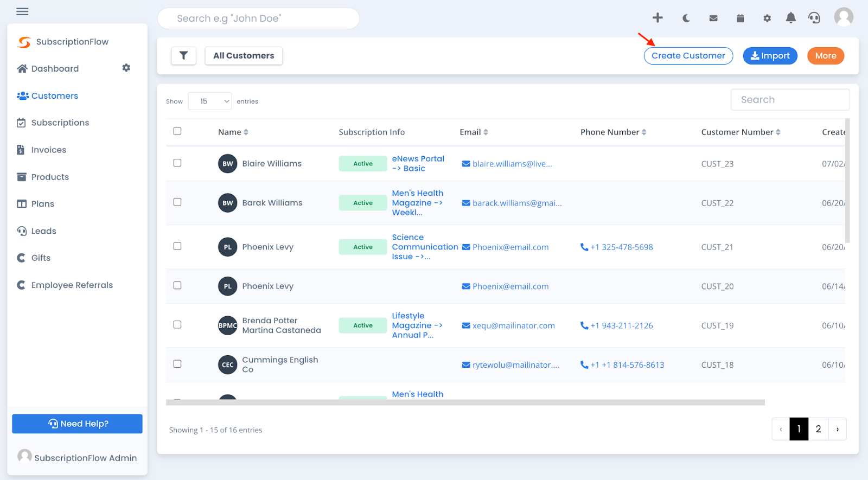Click phone icon beside +1 +1 814-576-8613
868x480 pixels.
pyautogui.click(x=584, y=364)
